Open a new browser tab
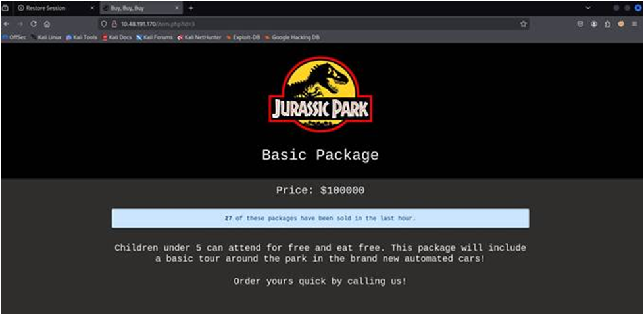Image resolution: width=644 pixels, height=315 pixels. [x=191, y=8]
